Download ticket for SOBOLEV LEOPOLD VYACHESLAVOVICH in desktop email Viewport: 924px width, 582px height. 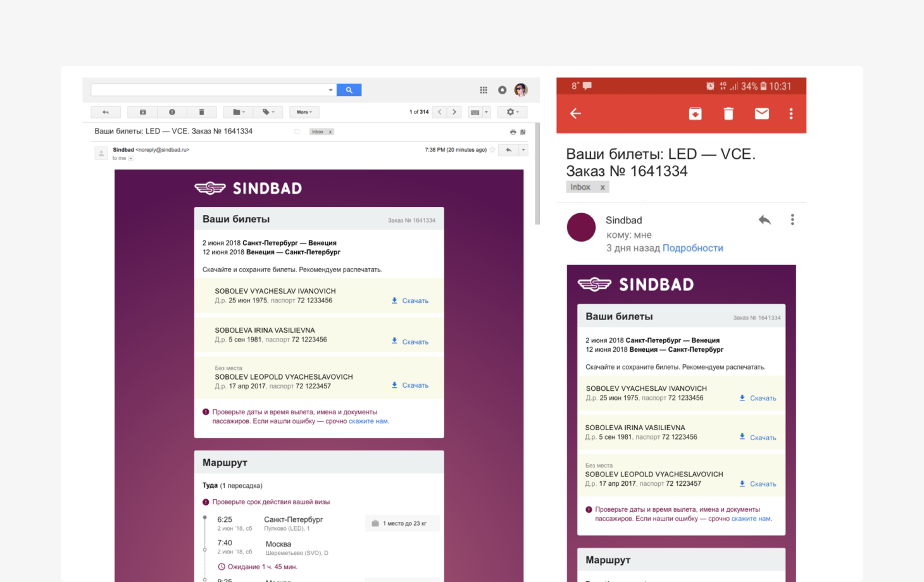click(x=409, y=385)
